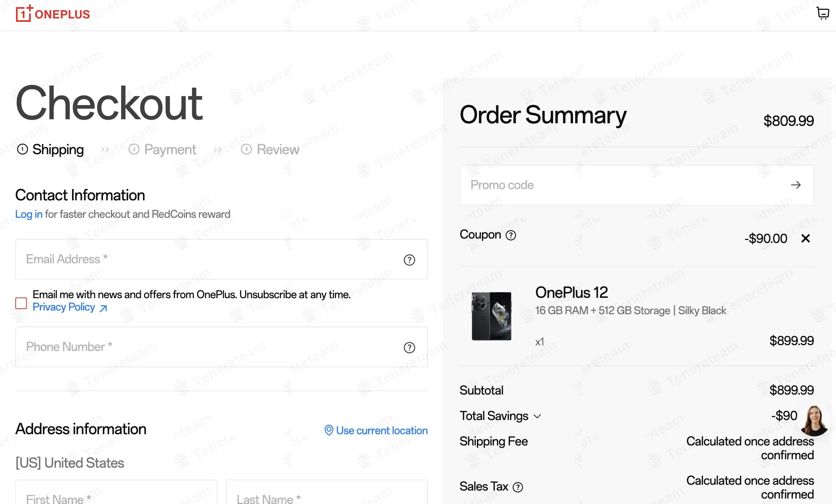Click the Log in link
836x504 pixels.
click(x=29, y=214)
